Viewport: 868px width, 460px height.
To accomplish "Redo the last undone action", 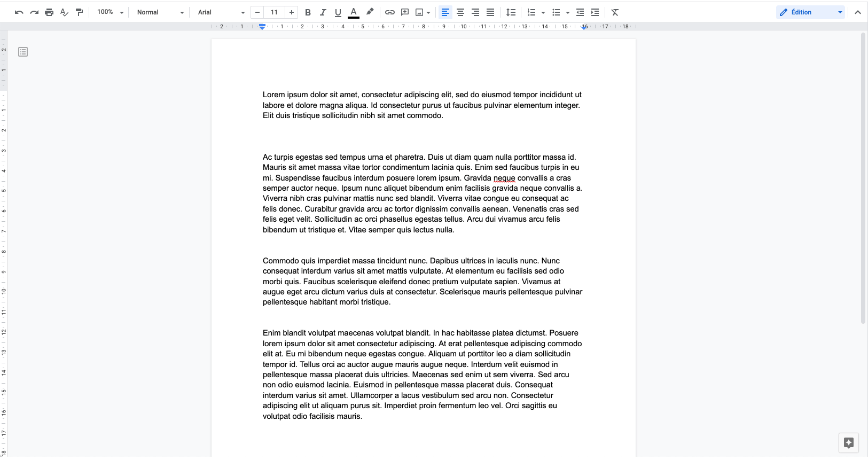I will pos(34,12).
